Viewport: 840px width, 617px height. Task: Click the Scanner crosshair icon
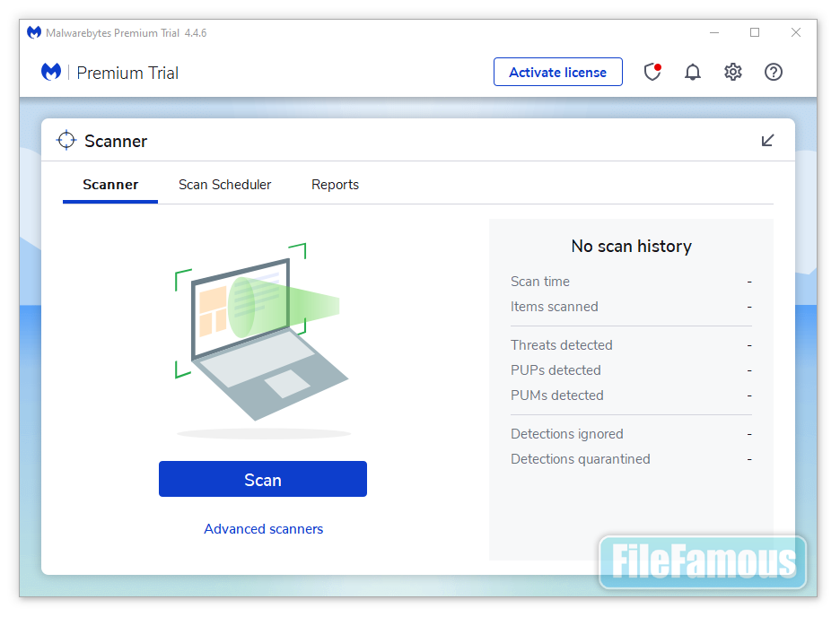click(x=66, y=140)
